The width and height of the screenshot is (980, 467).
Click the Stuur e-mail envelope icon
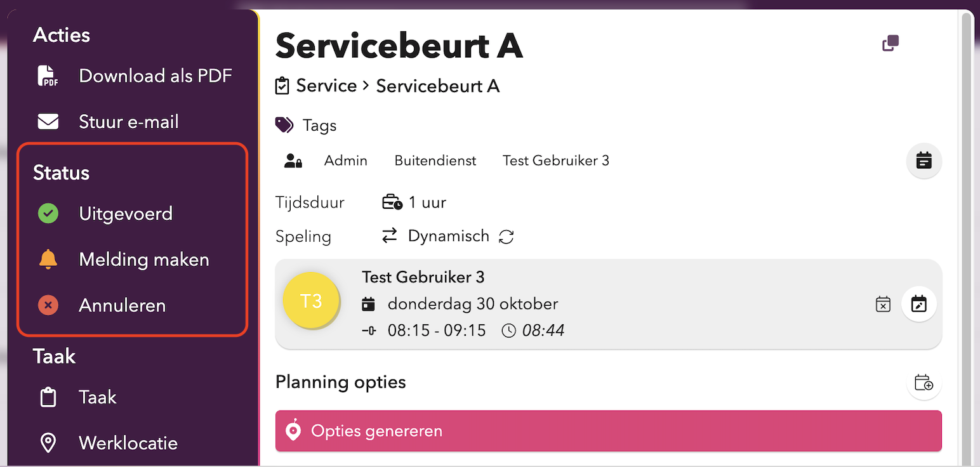[48, 121]
